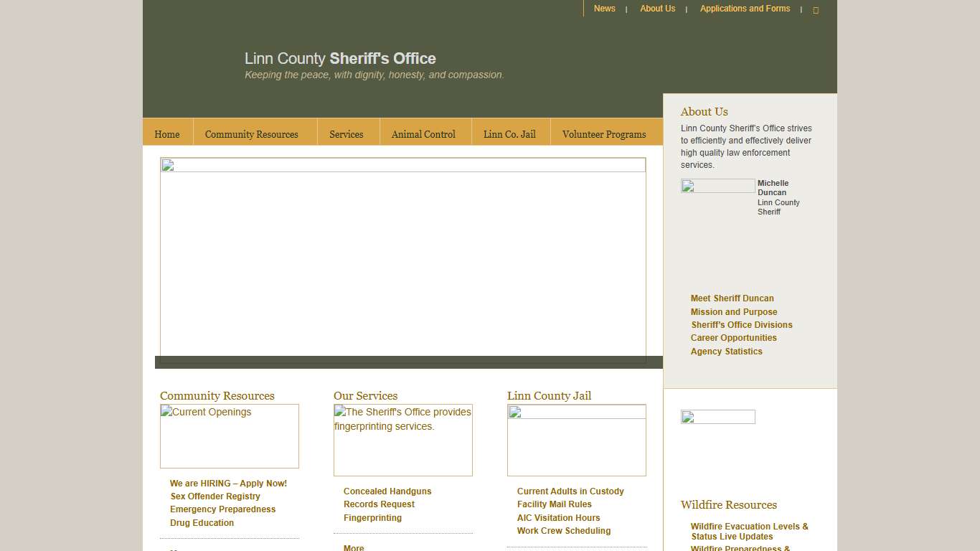Switch to the Home tab
Viewport: 980px width, 551px height.
pos(166,133)
